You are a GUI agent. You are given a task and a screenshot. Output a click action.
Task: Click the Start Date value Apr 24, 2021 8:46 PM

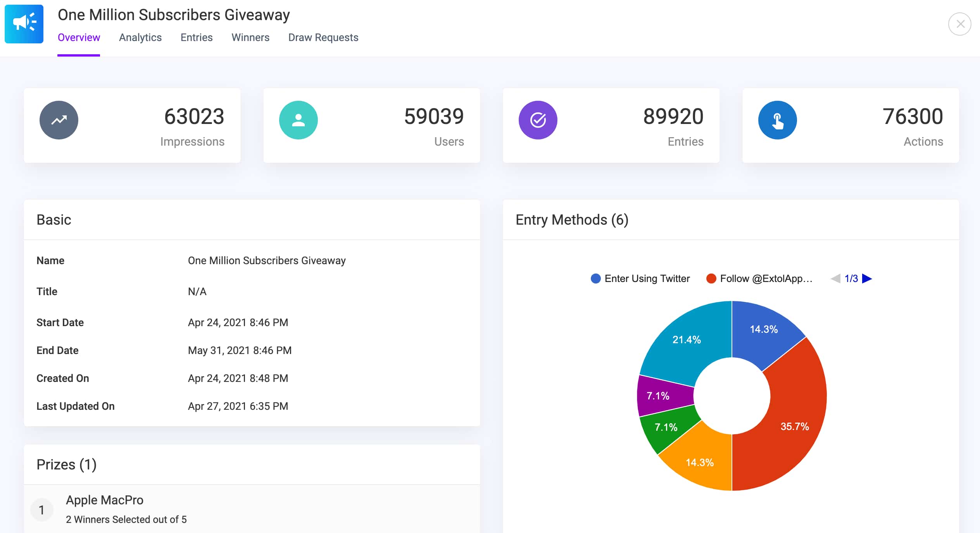click(x=238, y=322)
